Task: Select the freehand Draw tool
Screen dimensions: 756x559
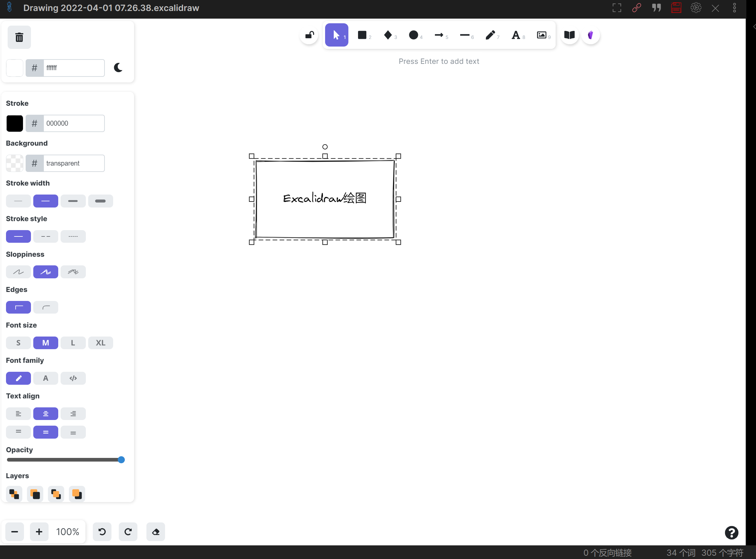Action: coord(490,35)
